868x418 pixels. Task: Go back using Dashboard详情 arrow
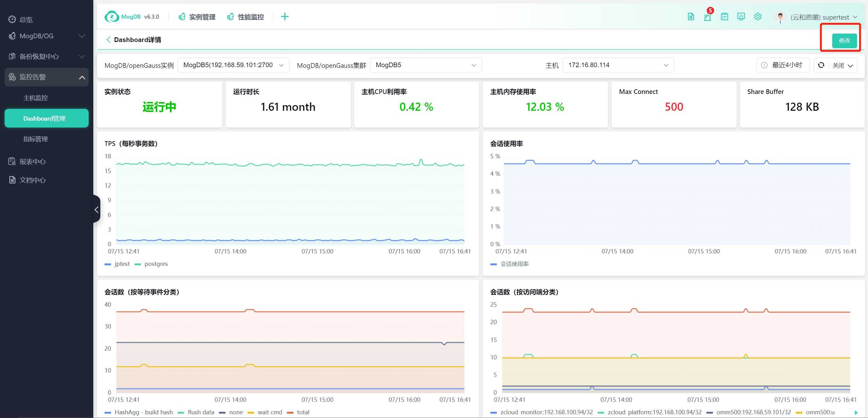coord(108,40)
